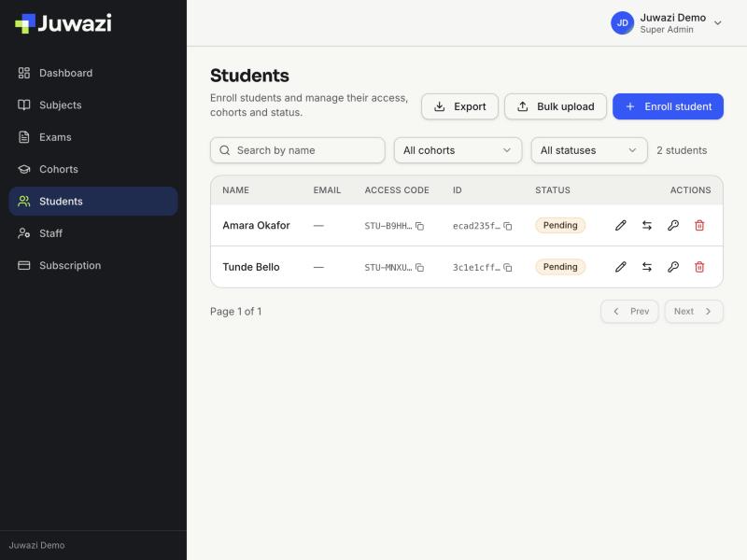
Task: Open the Staff page
Action: tap(93, 233)
